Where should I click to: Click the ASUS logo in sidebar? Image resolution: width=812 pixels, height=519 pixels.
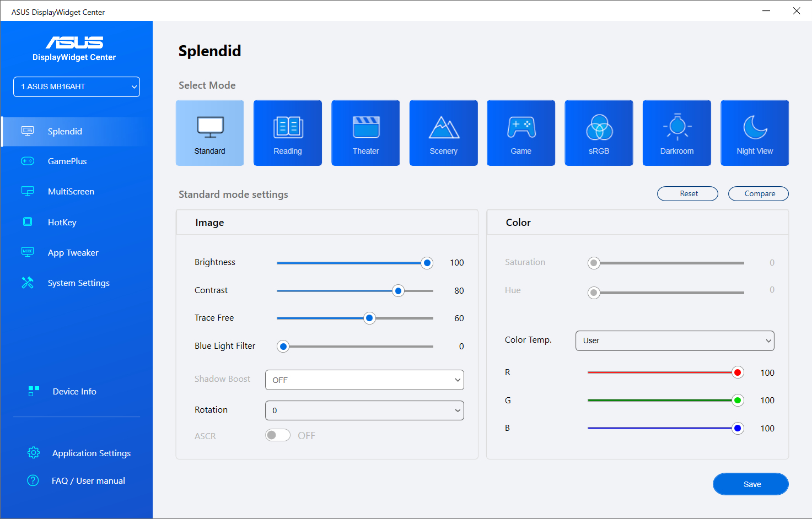[x=74, y=42]
